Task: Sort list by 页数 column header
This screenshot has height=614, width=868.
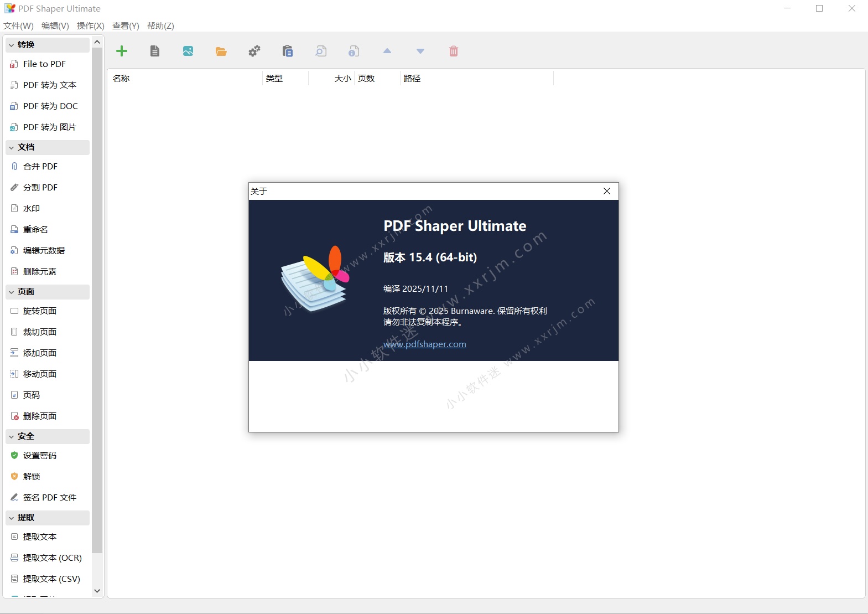Action: (377, 79)
